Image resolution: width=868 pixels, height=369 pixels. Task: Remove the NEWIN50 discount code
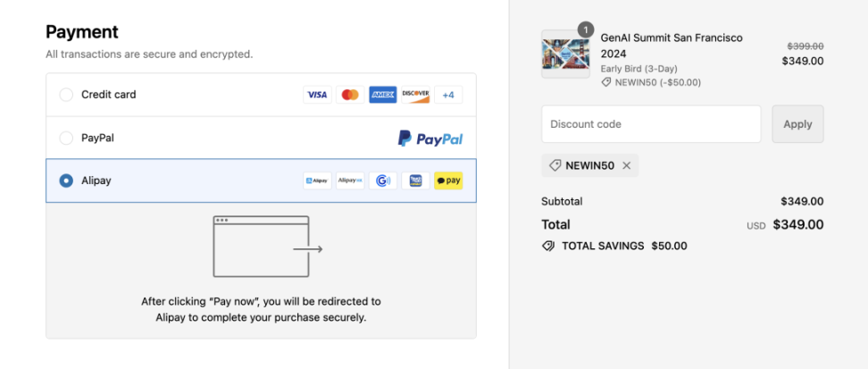pos(627,165)
